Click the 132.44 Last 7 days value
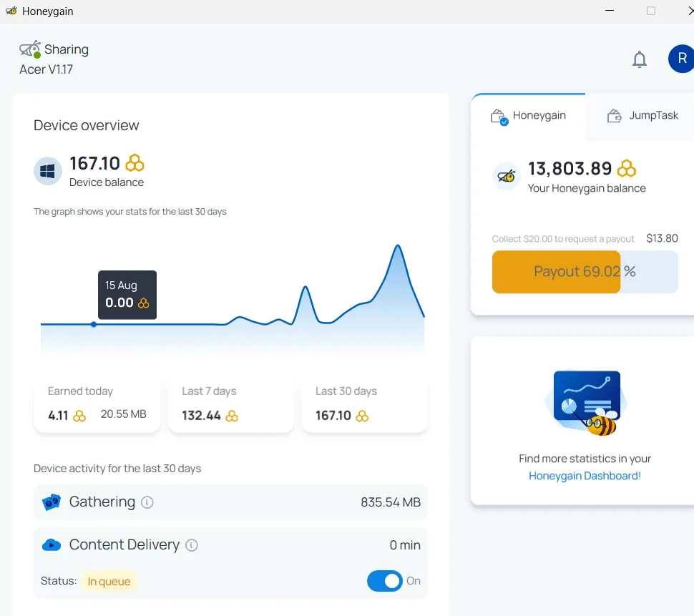 coord(201,416)
